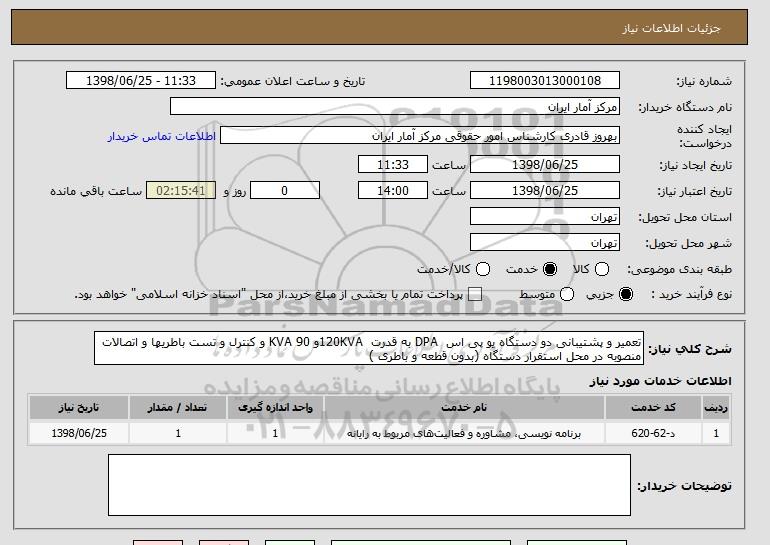The height and width of the screenshot is (545, 770).
Task: Click the واحد اندازه گیری column header
Action: pyautogui.click(x=275, y=408)
